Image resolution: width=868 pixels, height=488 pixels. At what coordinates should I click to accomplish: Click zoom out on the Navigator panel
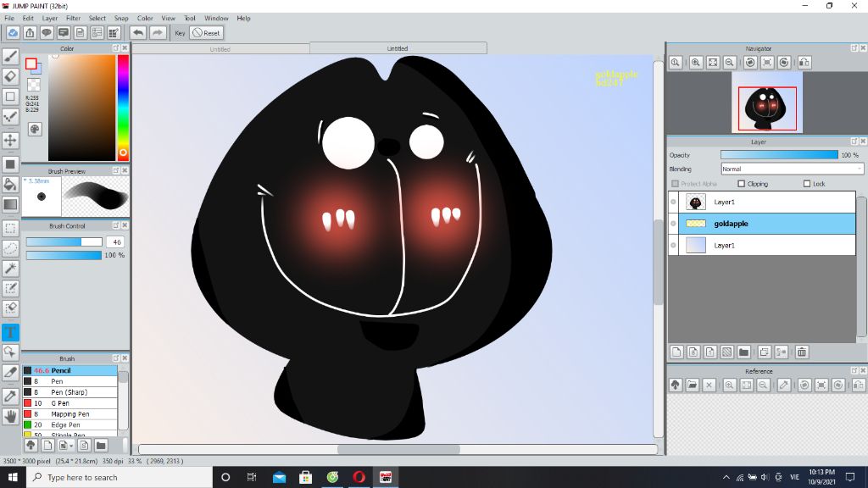point(730,63)
